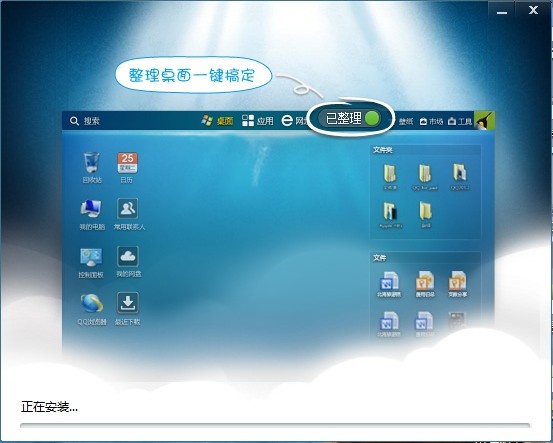Open the 工具 tools menu
The width and height of the screenshot is (553, 443).
pyautogui.click(x=460, y=121)
